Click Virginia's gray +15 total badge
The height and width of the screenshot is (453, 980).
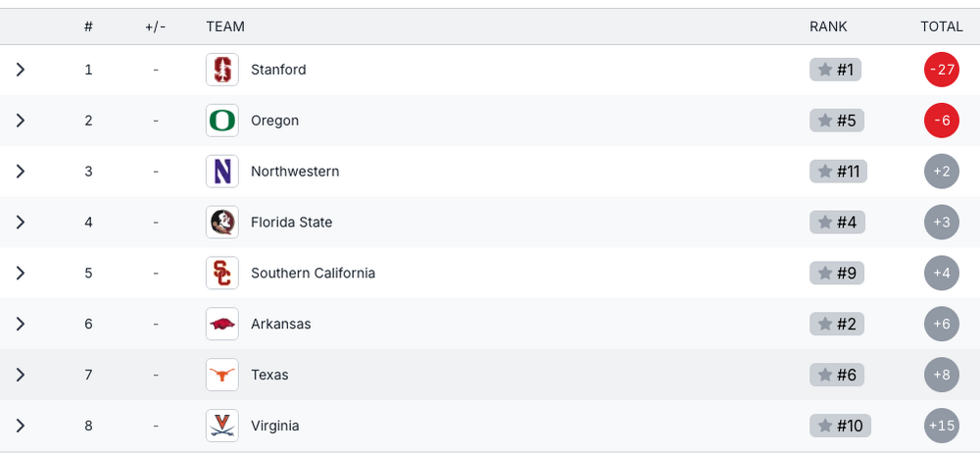point(941,426)
